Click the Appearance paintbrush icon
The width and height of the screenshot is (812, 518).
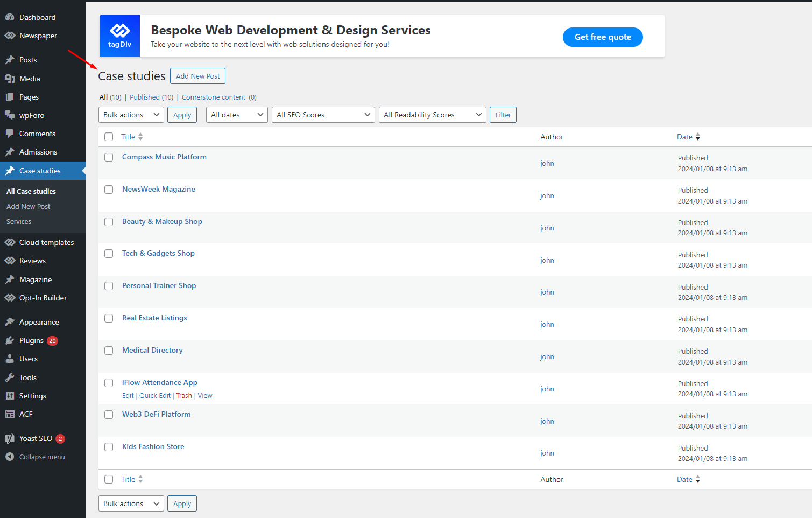click(x=10, y=322)
